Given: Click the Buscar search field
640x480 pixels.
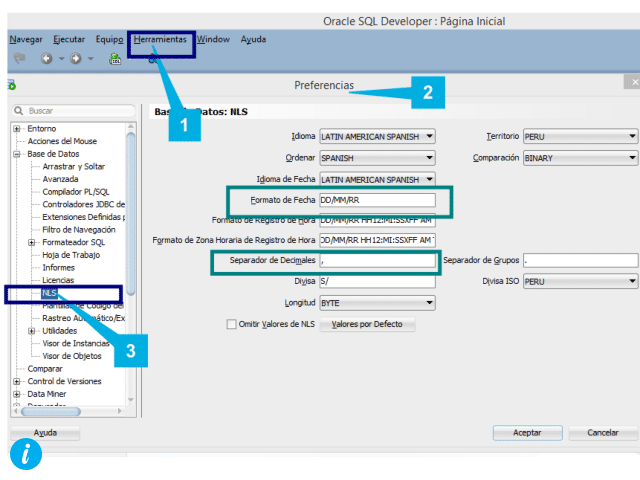Looking at the screenshot, I should point(74,111).
